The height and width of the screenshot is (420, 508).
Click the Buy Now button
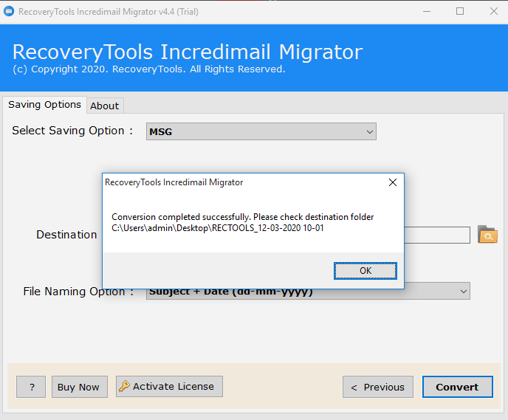tap(80, 387)
